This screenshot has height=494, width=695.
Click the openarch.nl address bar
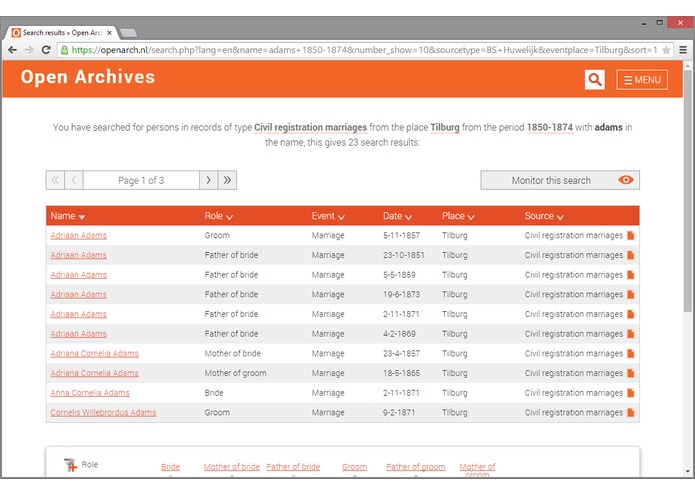[363, 50]
